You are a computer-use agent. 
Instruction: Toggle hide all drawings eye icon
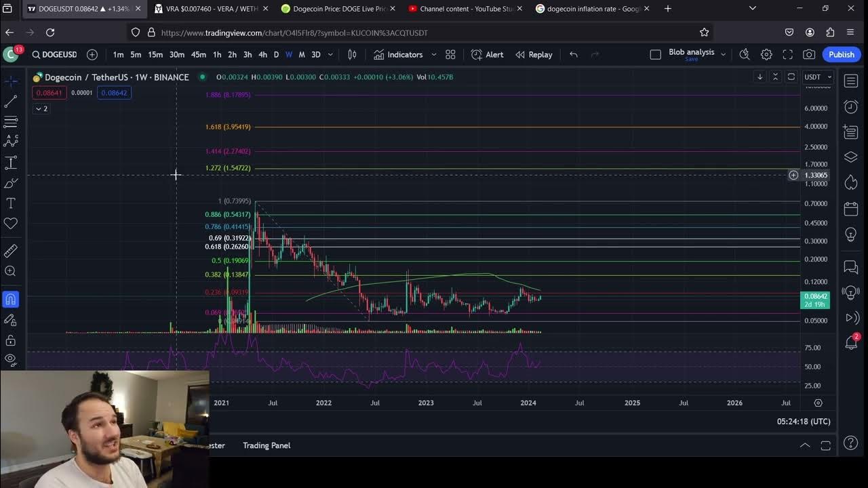11,359
